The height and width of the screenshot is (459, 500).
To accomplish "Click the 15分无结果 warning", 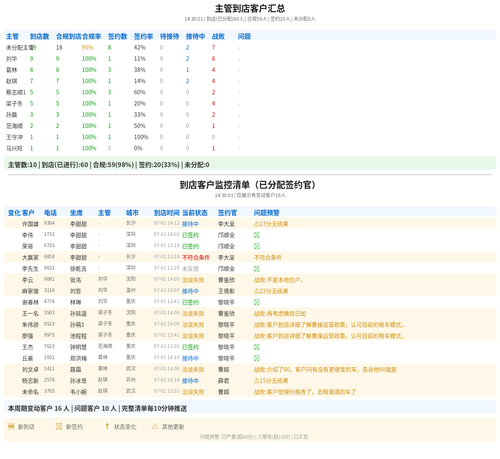I will pyautogui.click(x=271, y=381).
